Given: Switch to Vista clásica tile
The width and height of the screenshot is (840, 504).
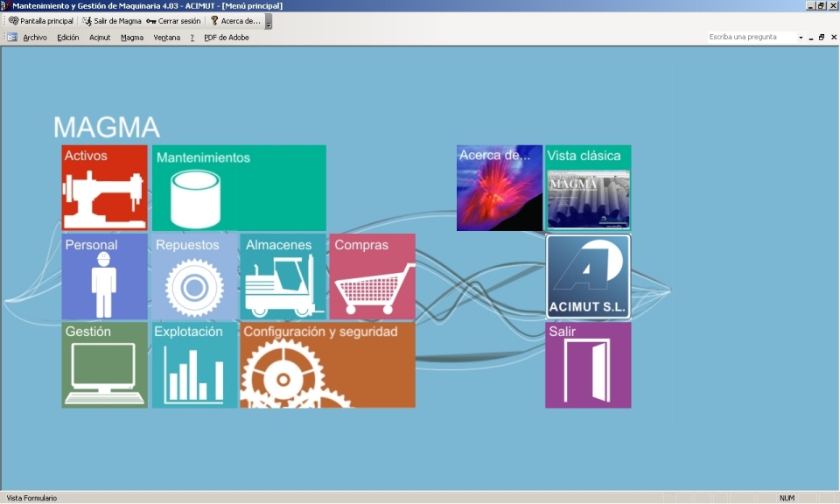Looking at the screenshot, I should pyautogui.click(x=588, y=187).
